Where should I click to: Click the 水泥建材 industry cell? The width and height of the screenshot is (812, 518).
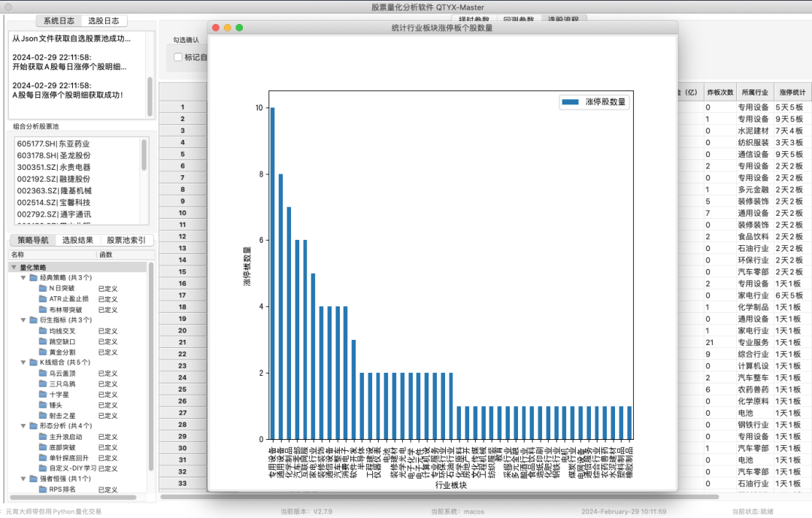[x=753, y=131]
